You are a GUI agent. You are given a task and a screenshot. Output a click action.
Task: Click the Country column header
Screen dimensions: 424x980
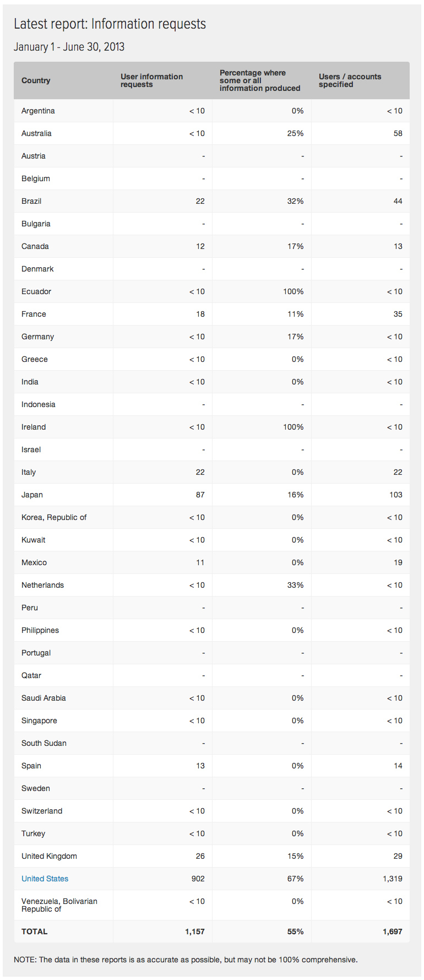[x=36, y=80]
